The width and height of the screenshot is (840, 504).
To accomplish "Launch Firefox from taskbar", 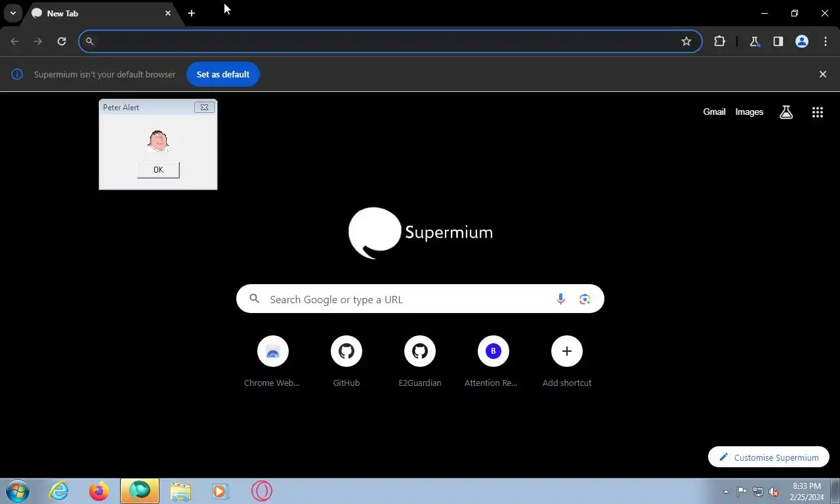I will (x=99, y=491).
